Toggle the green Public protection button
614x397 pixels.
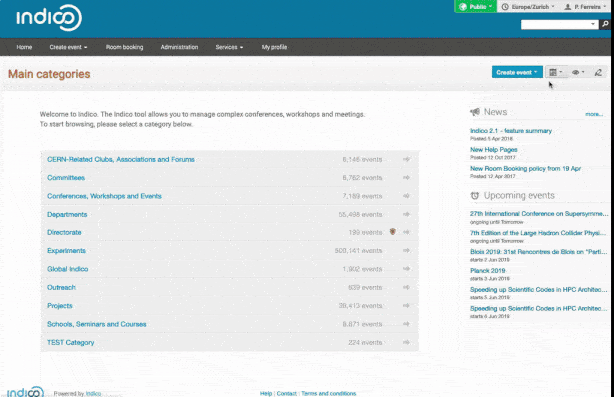(475, 7)
